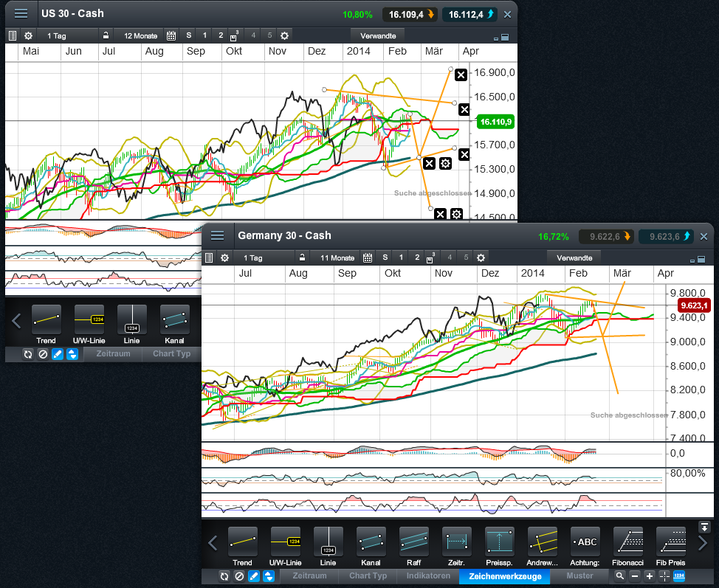The height and width of the screenshot is (588, 719).
Task: Toggle the lock icon in US 30 toolbar
Action: coord(106,35)
